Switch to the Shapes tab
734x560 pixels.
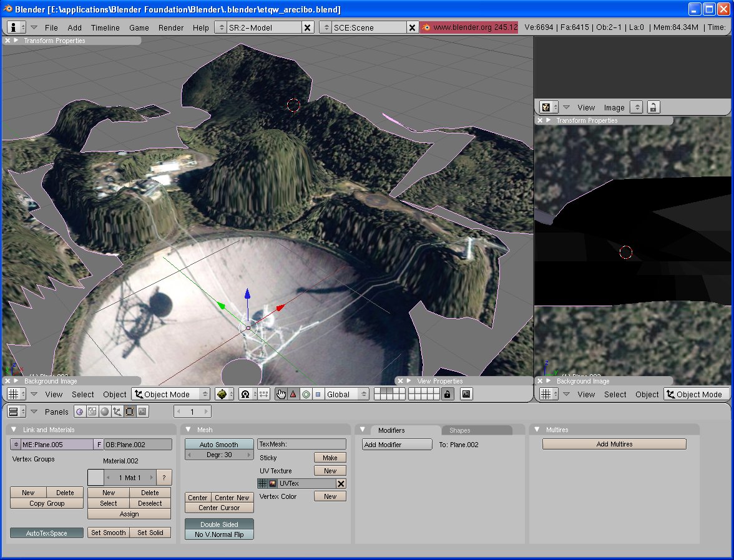click(460, 430)
